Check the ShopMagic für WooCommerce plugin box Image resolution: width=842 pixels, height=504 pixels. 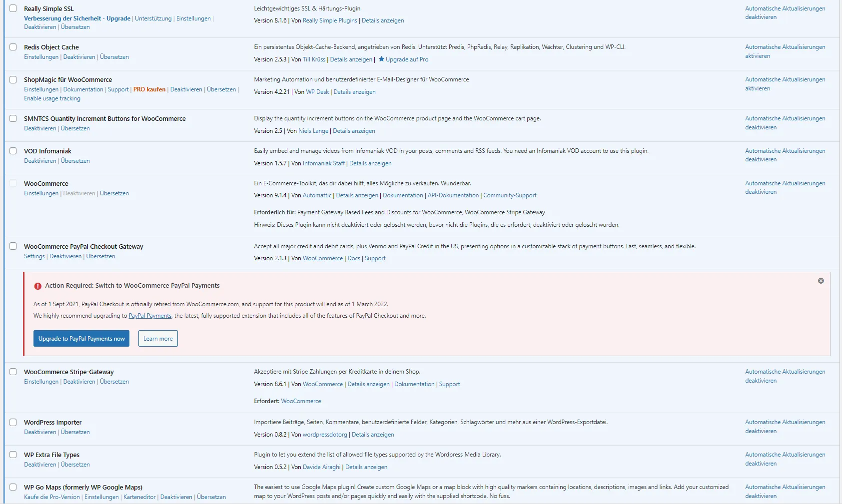[13, 79]
